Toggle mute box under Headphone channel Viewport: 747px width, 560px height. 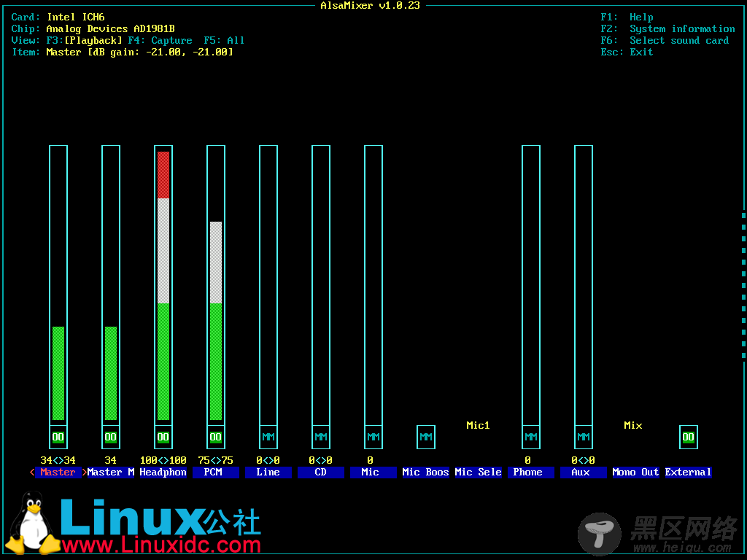point(163,437)
